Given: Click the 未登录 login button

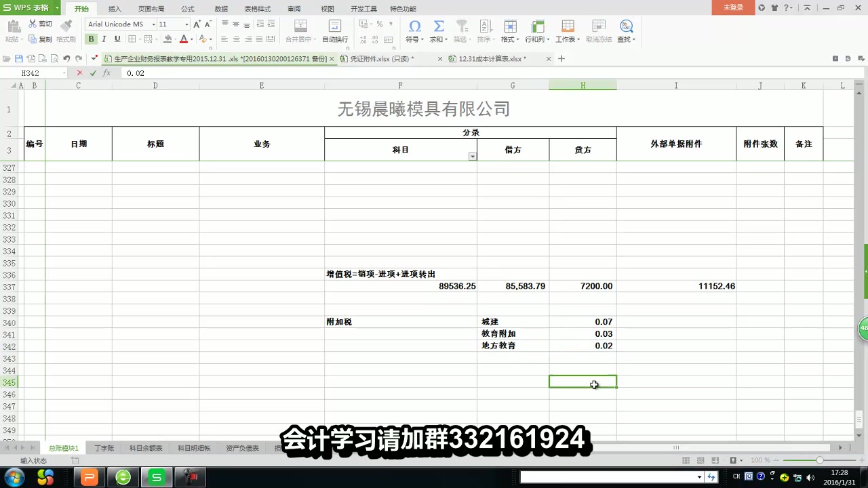Looking at the screenshot, I should tap(733, 7).
